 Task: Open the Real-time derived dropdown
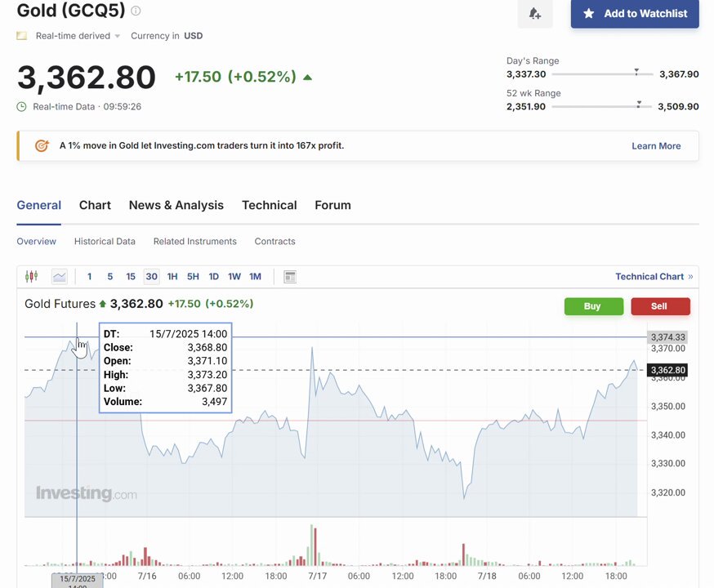(x=78, y=36)
